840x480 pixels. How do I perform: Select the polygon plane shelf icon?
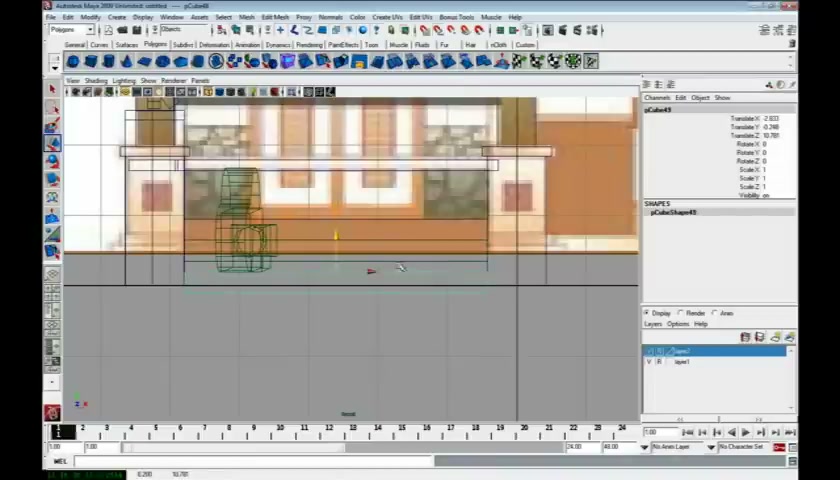pos(144,62)
